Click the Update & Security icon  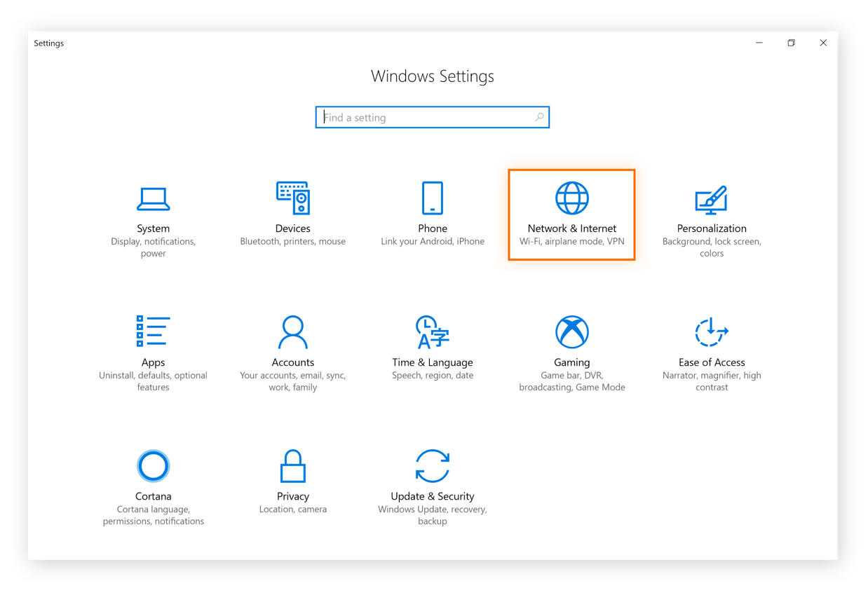click(432, 465)
